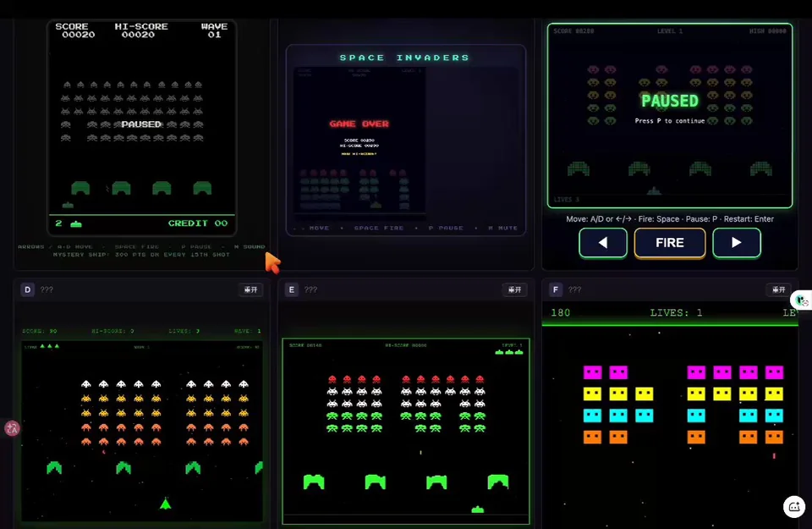Viewport: 812px width, 529px height.
Task: Click the 'SPACE FIRE' hint under second game
Action: [x=379, y=228]
